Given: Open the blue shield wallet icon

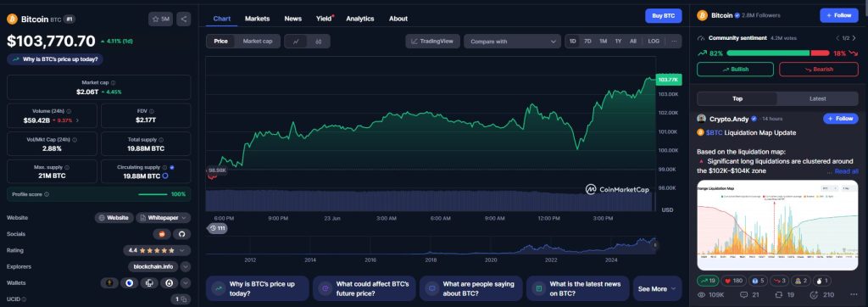Looking at the screenshot, I should pyautogui.click(x=130, y=282).
